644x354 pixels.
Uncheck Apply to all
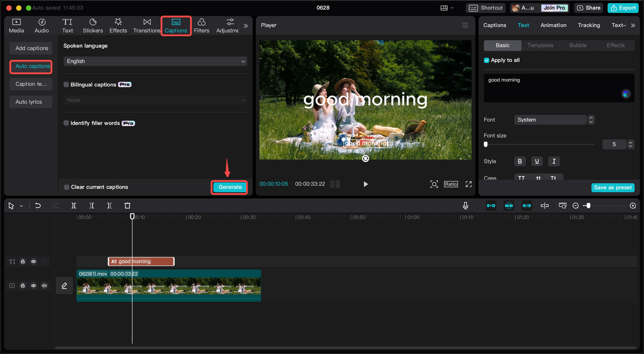(487, 60)
